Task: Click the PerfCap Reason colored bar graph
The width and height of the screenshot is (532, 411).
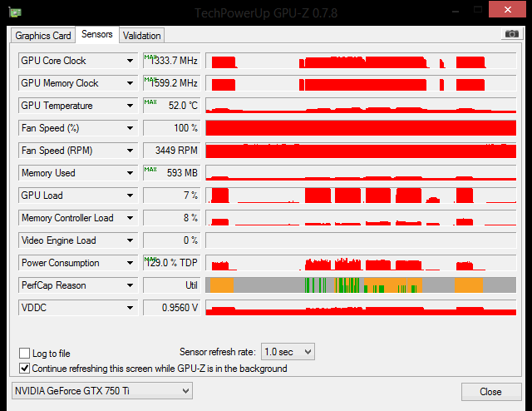Action: pyautogui.click(x=361, y=285)
